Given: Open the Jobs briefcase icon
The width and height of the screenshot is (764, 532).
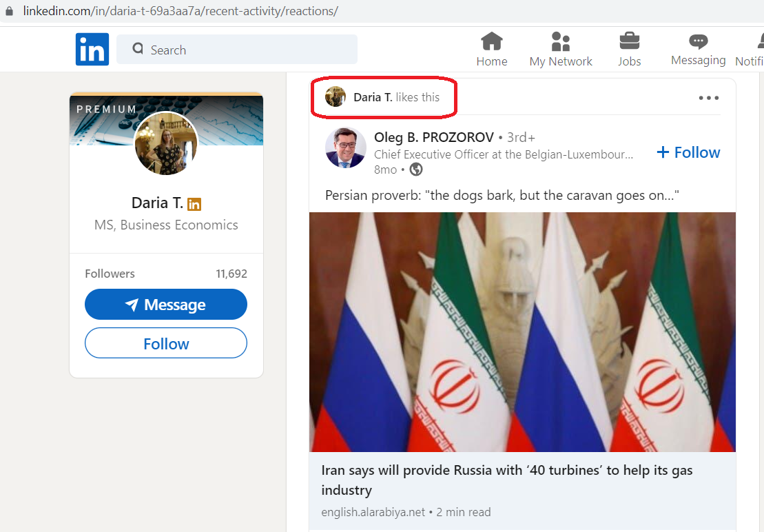Looking at the screenshot, I should 629,41.
